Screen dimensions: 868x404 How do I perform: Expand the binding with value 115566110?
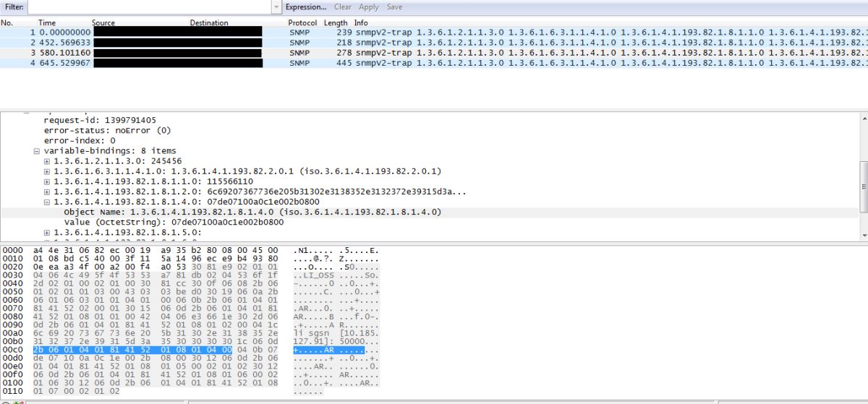pyautogui.click(x=47, y=181)
